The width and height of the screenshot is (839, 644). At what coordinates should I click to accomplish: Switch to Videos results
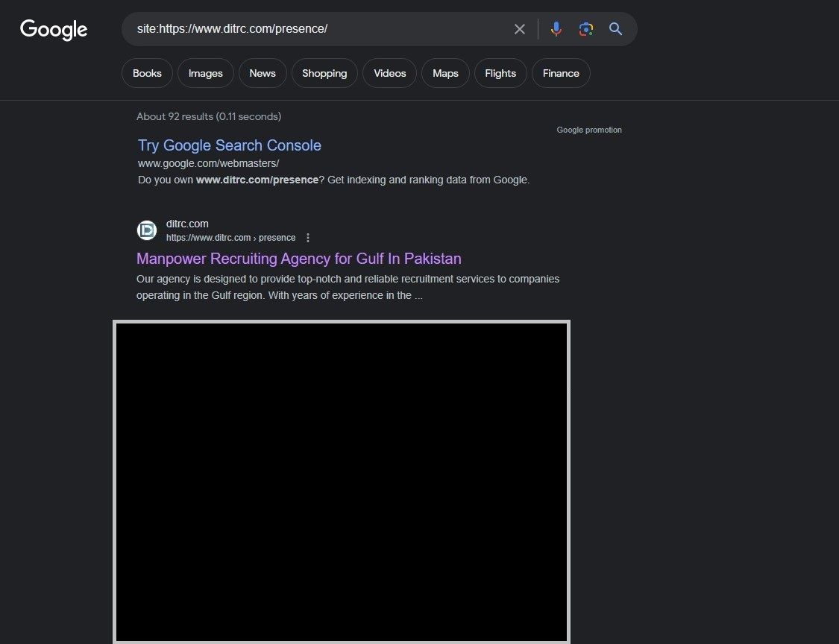[389, 73]
